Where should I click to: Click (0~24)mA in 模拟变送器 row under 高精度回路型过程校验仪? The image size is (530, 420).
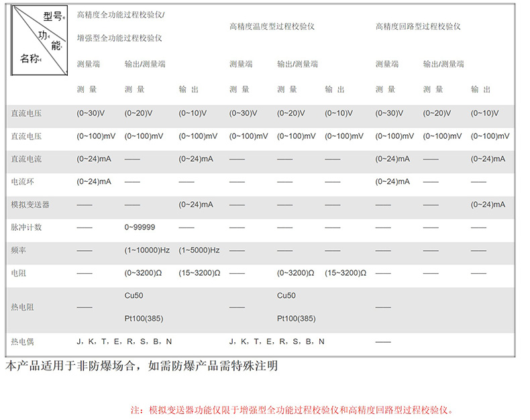pos(488,205)
